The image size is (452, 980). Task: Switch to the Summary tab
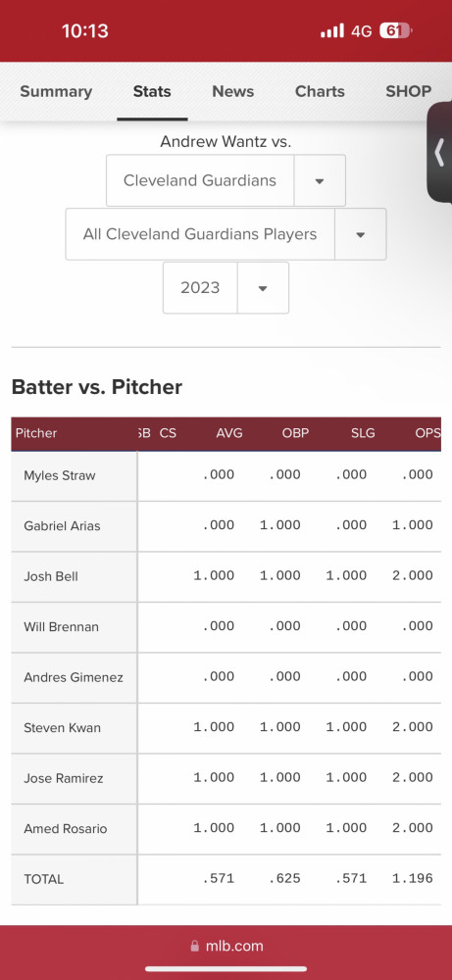[56, 91]
